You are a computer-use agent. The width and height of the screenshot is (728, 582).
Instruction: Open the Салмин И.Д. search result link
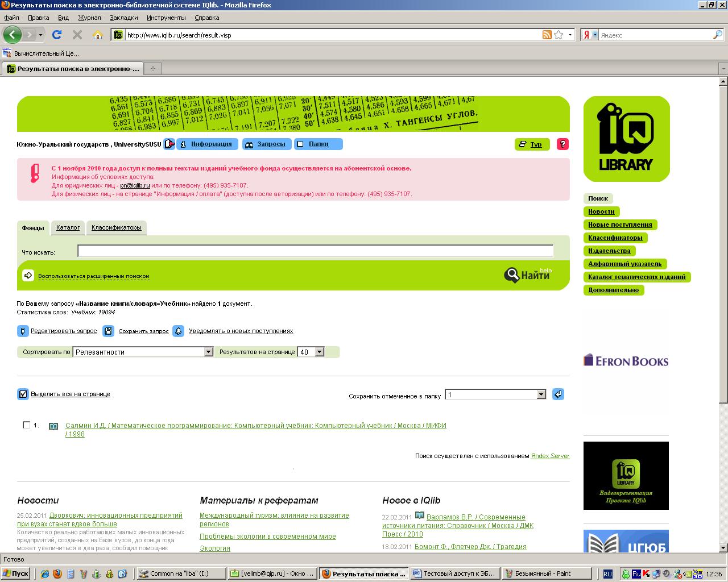pyautogui.click(x=256, y=430)
